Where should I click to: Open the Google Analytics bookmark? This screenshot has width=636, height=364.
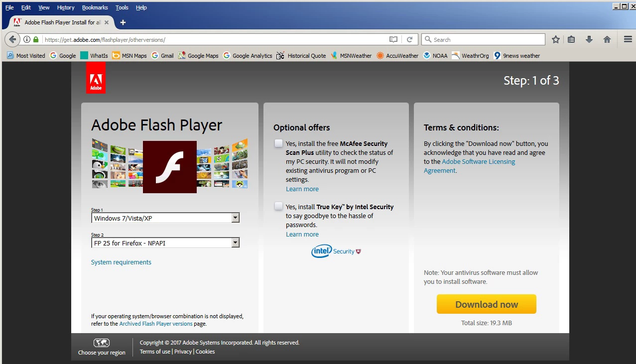[248, 56]
